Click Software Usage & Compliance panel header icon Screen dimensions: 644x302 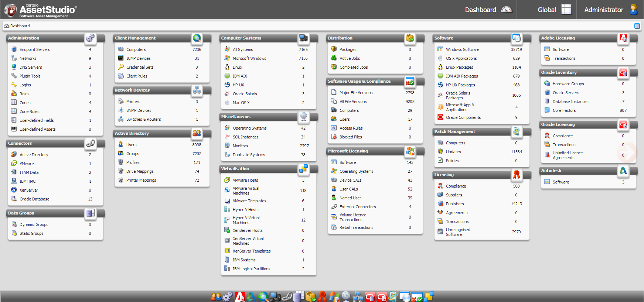(410, 81)
